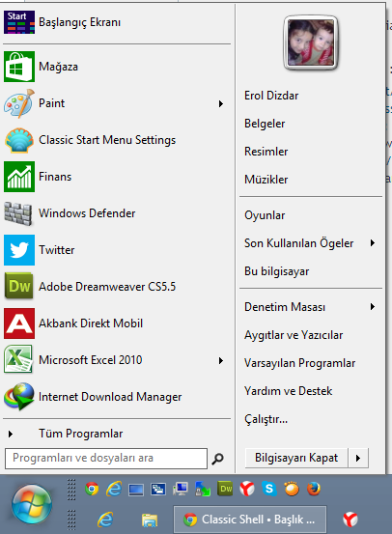Viewport: 392px width, 534px height.
Task: Open Müzikler folder
Action: 266,180
